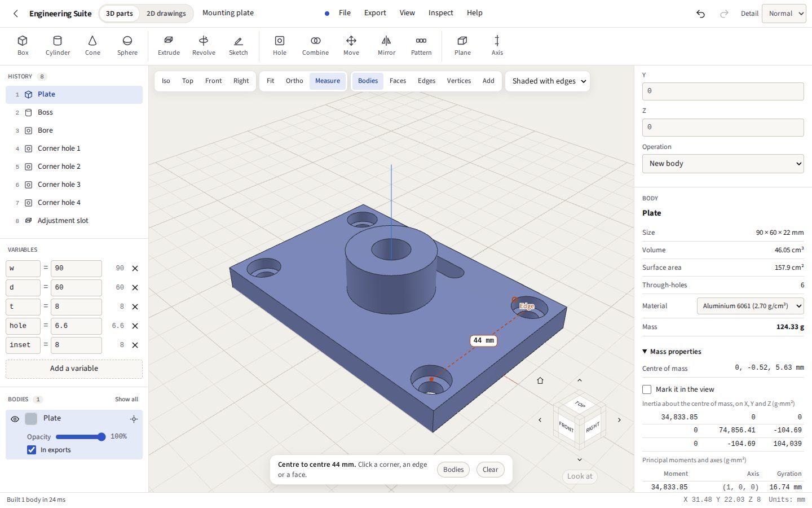
Task: Switch to the 2D drawings tab
Action: [x=166, y=14]
